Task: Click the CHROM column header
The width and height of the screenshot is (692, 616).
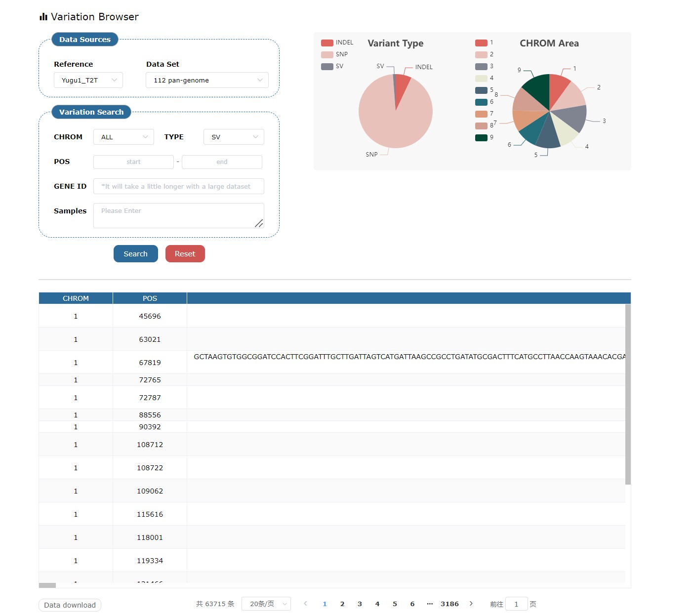Action: pos(76,298)
